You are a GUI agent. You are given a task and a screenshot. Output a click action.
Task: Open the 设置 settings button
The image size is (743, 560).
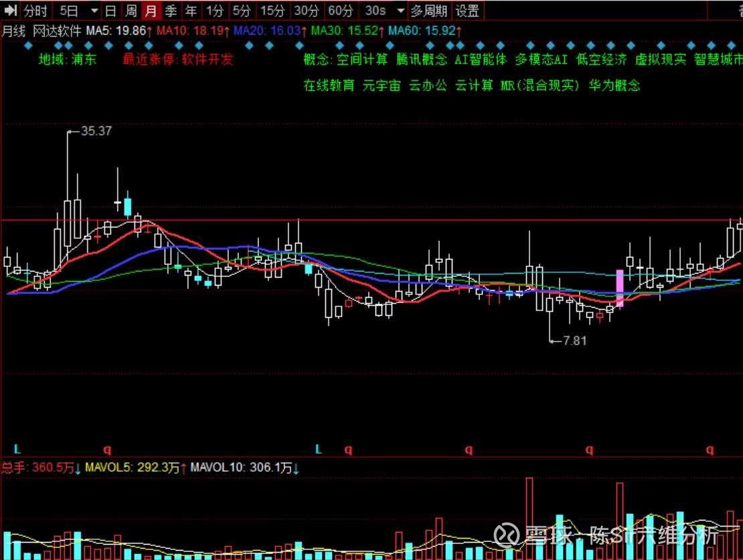click(467, 11)
